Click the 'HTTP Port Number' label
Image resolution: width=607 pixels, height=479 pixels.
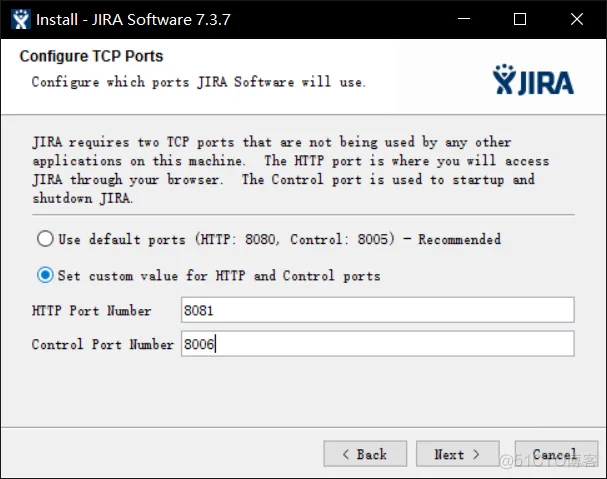tap(91, 311)
